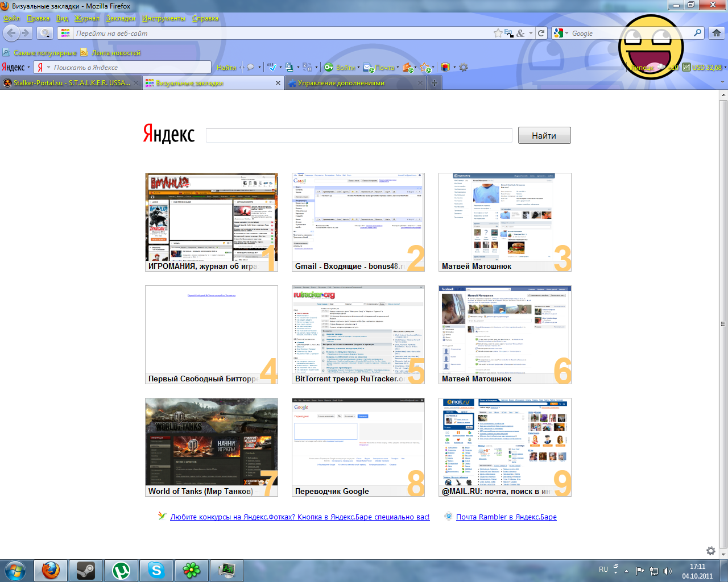Image resolution: width=728 pixels, height=582 pixels.
Task: Click Найти in the Yandex Bar
Action: point(226,68)
